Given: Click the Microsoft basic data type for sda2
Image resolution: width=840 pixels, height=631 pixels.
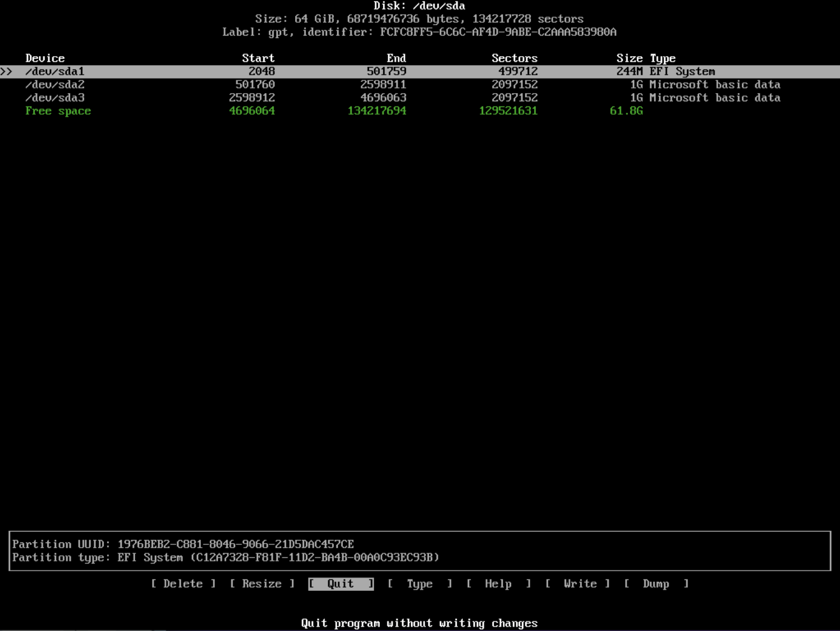Looking at the screenshot, I should click(715, 85).
